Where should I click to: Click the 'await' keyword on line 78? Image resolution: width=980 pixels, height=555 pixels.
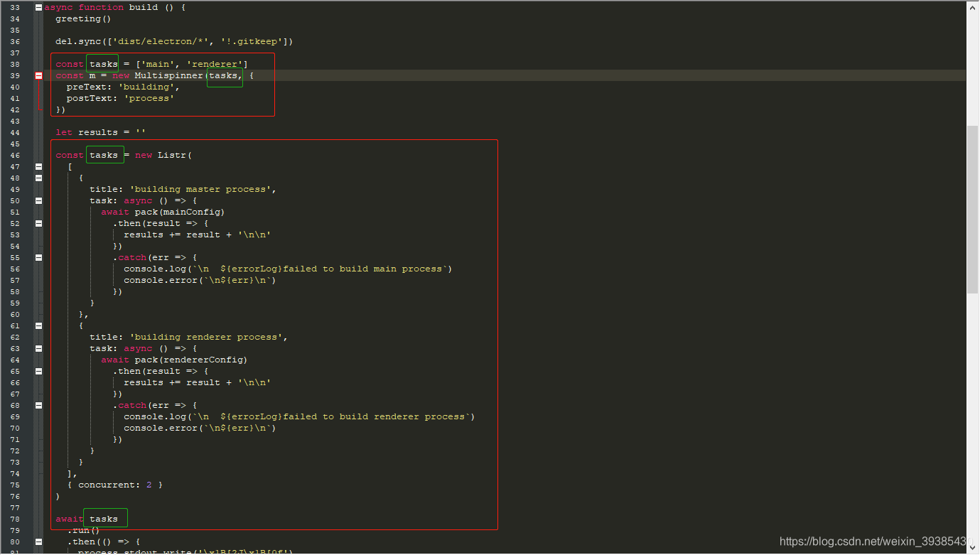click(70, 519)
